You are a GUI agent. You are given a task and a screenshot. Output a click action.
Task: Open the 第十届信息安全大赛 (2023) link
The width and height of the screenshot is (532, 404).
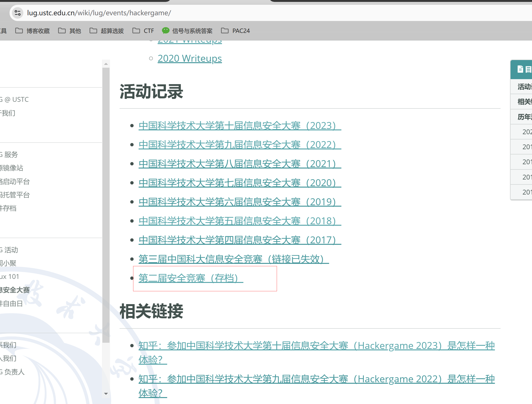[x=240, y=126]
